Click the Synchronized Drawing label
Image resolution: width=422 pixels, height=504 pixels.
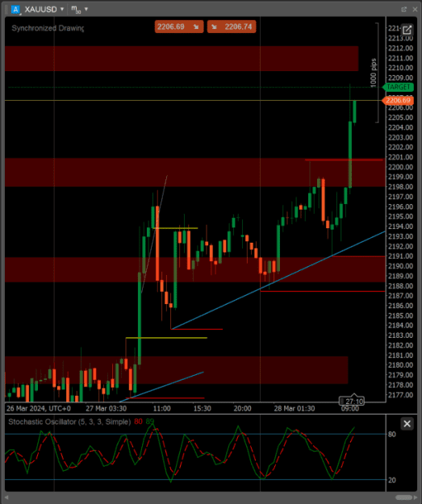[48, 28]
